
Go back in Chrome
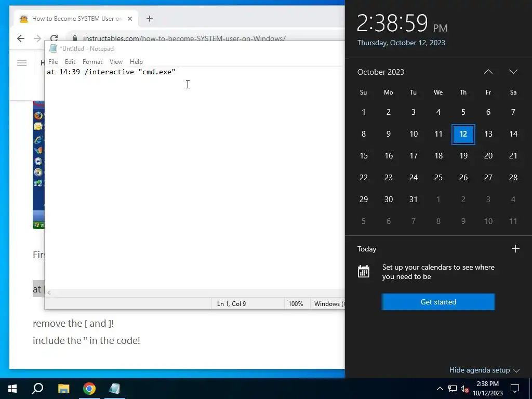pos(21,38)
